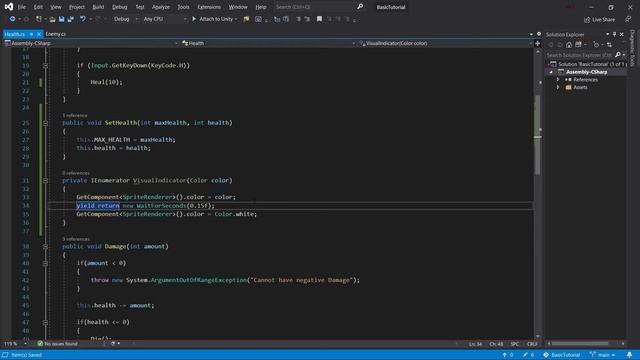Image resolution: width=640 pixels, height=360 pixels.
Task: Click the Save file icon
Action: coord(62,19)
